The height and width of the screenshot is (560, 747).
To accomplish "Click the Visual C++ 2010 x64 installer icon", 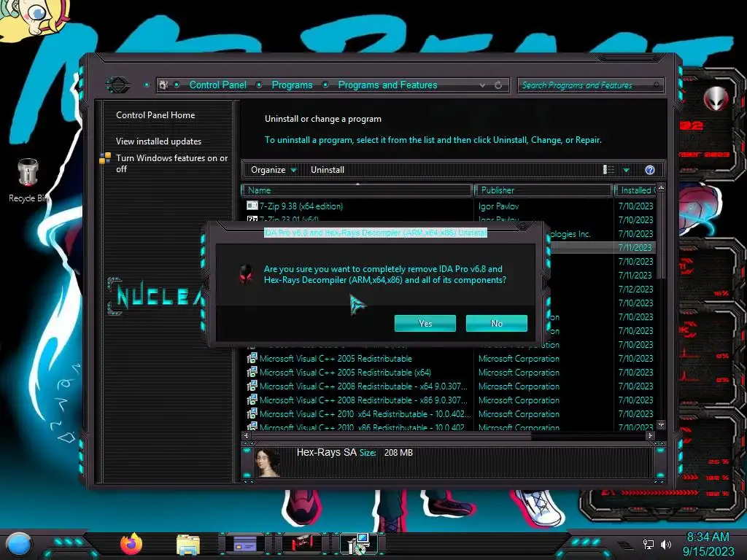I will tap(252, 413).
